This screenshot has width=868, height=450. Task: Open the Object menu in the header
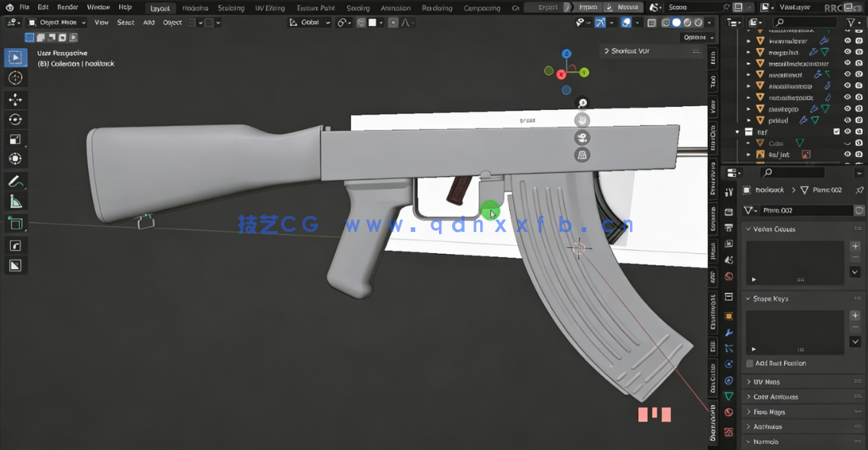pos(174,22)
